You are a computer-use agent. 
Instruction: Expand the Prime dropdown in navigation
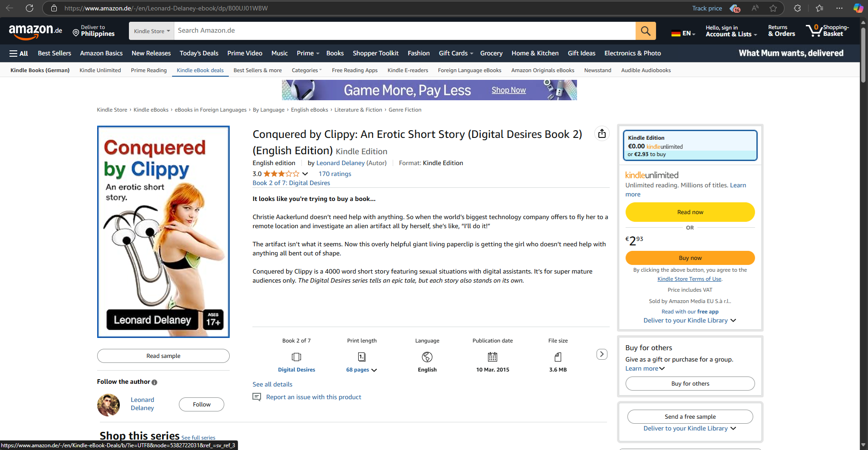click(308, 53)
